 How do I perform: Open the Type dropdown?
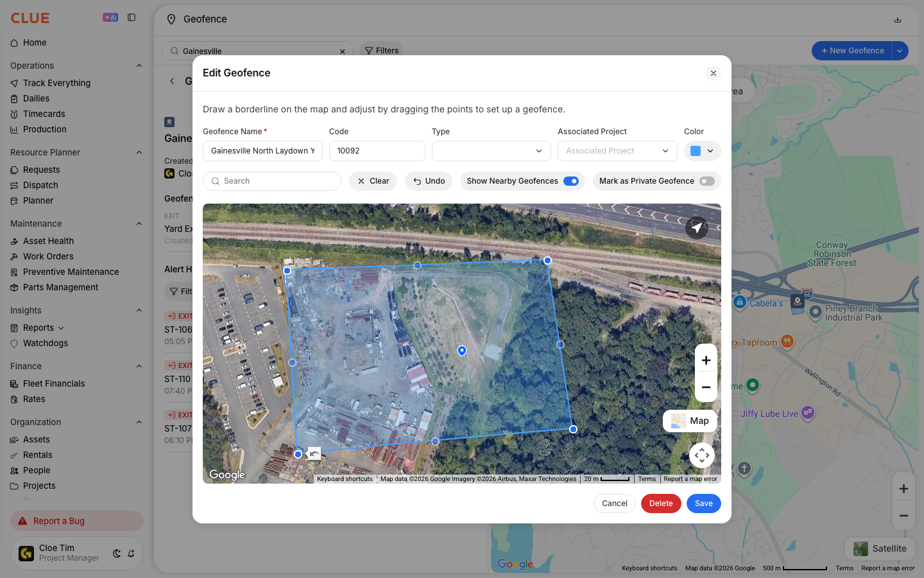492,151
